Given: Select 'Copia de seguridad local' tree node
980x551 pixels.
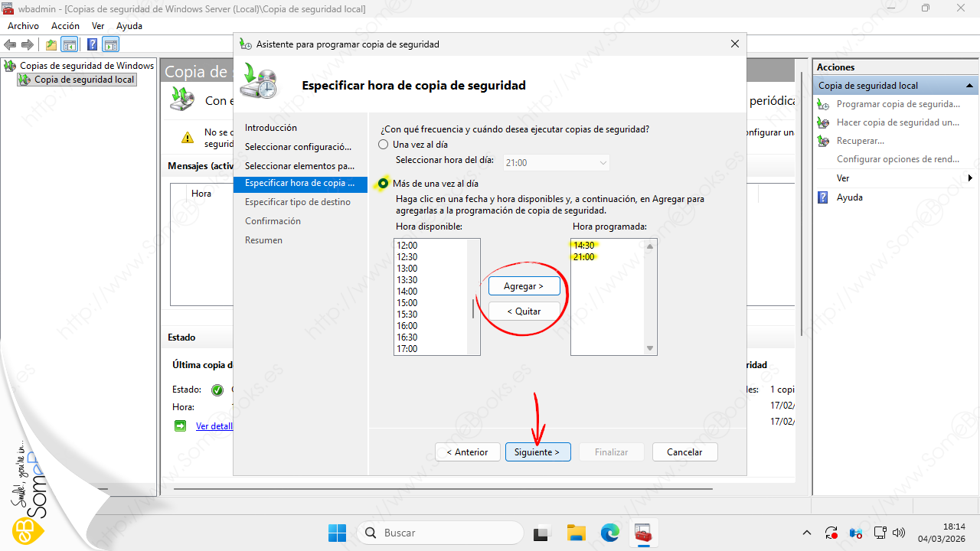Looking at the screenshot, I should tap(84, 80).
